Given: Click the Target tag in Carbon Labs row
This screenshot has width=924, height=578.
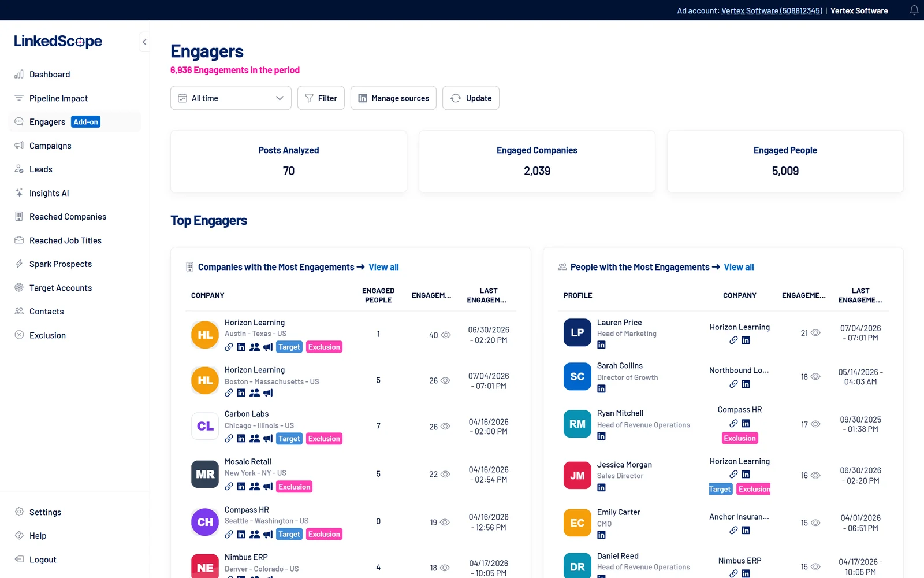Looking at the screenshot, I should click(289, 439).
